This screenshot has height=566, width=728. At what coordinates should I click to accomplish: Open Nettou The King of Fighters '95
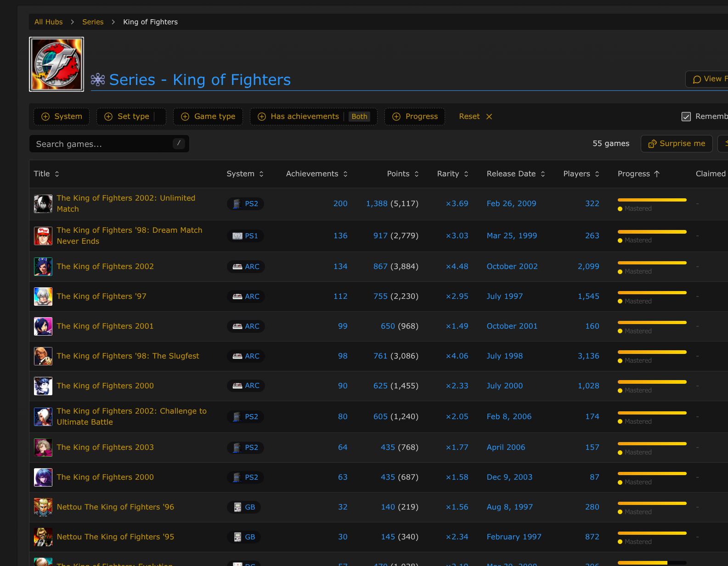[115, 537]
